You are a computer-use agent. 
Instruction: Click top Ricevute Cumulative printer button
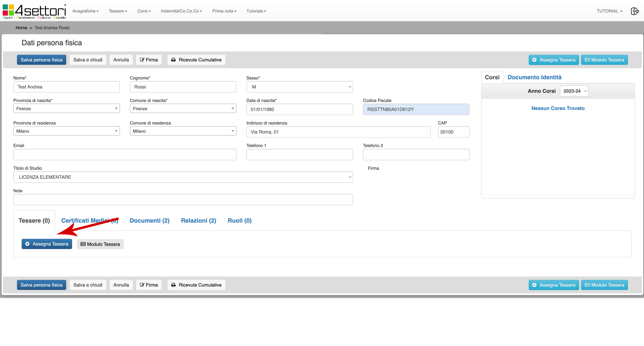coord(196,60)
